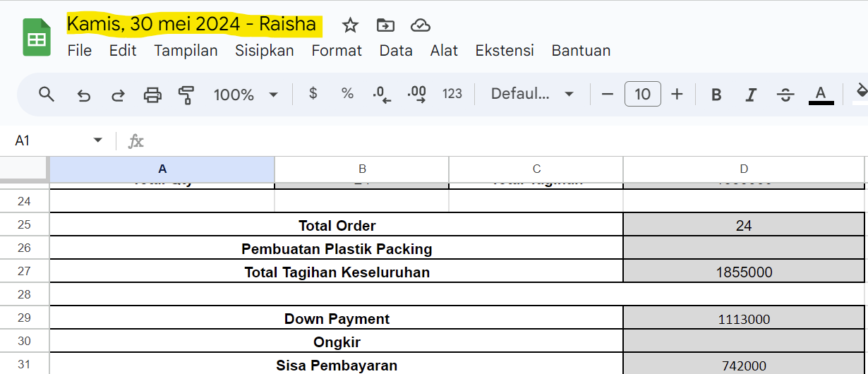Format as percent
The image size is (868, 374).
click(x=347, y=94)
